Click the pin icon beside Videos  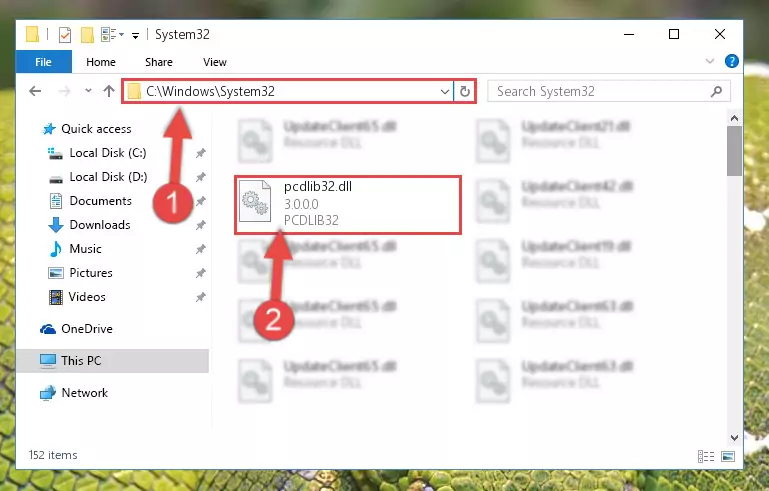tap(201, 297)
